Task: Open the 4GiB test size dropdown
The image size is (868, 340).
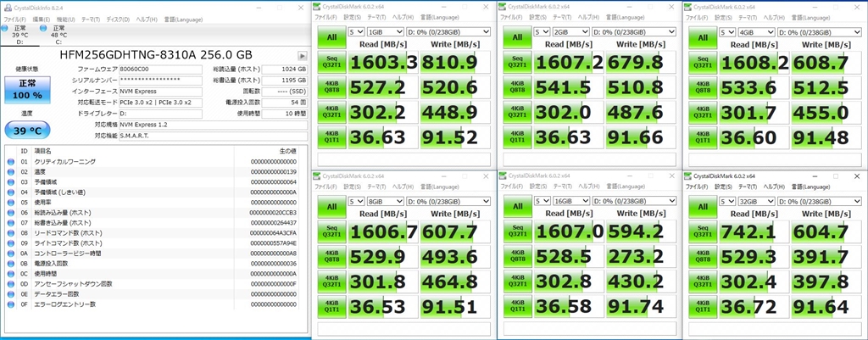Action: (757, 32)
